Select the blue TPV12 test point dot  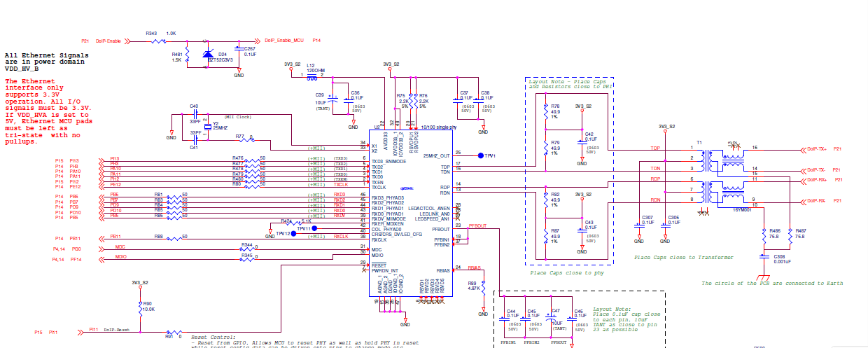293,234
